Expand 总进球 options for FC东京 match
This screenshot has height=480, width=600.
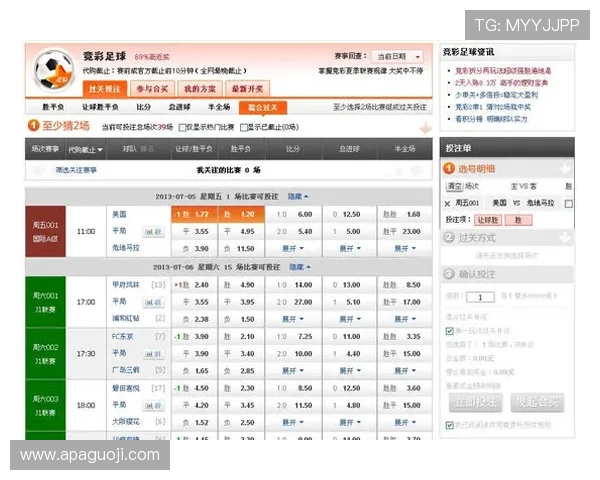coord(350,371)
